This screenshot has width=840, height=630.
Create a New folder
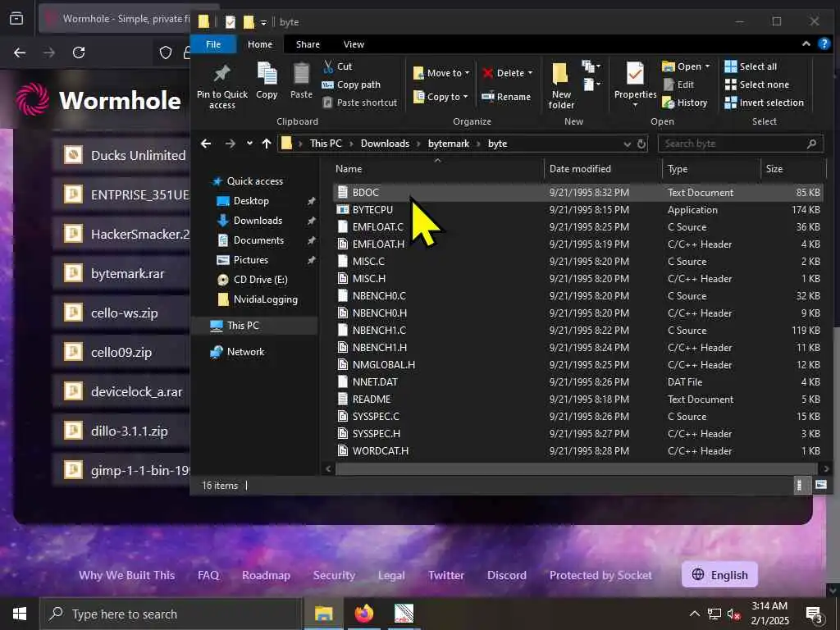pyautogui.click(x=561, y=85)
